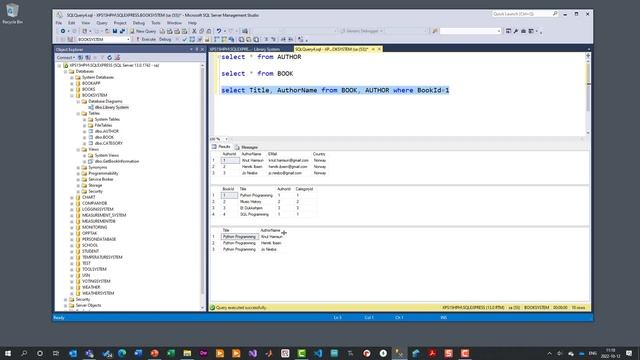
Task: Click the AuthorName column header in last result grid
Action: [x=270, y=231]
